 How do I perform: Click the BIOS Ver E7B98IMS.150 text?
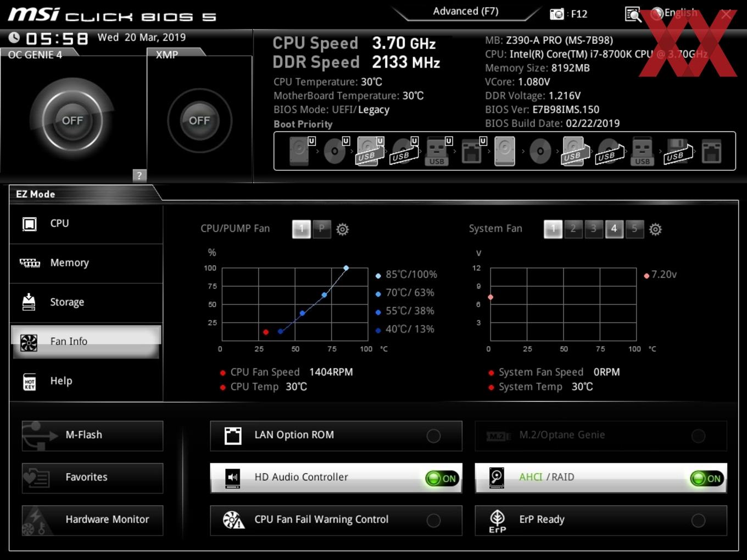[x=542, y=110]
